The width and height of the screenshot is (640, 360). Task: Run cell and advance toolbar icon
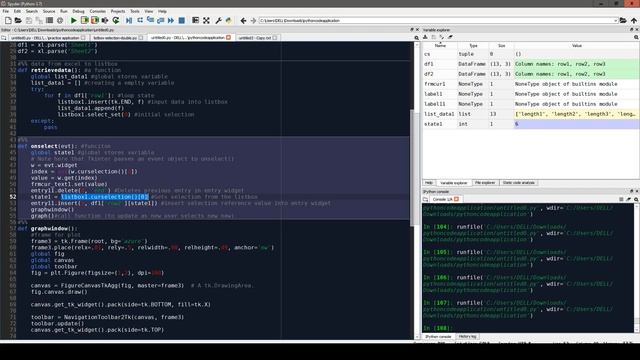click(95, 20)
